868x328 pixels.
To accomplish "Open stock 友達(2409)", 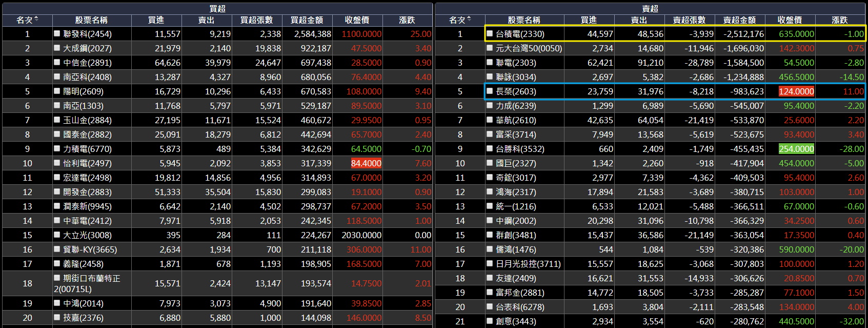I will (x=516, y=278).
